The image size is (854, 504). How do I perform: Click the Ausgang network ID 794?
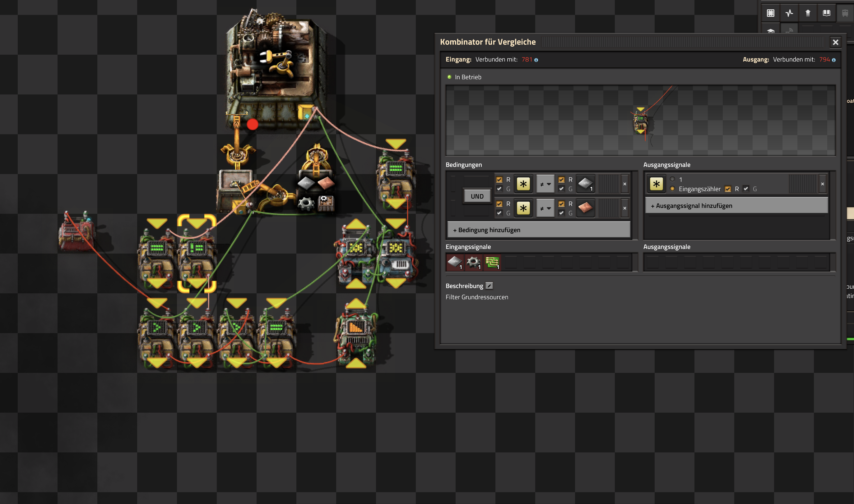coord(824,59)
